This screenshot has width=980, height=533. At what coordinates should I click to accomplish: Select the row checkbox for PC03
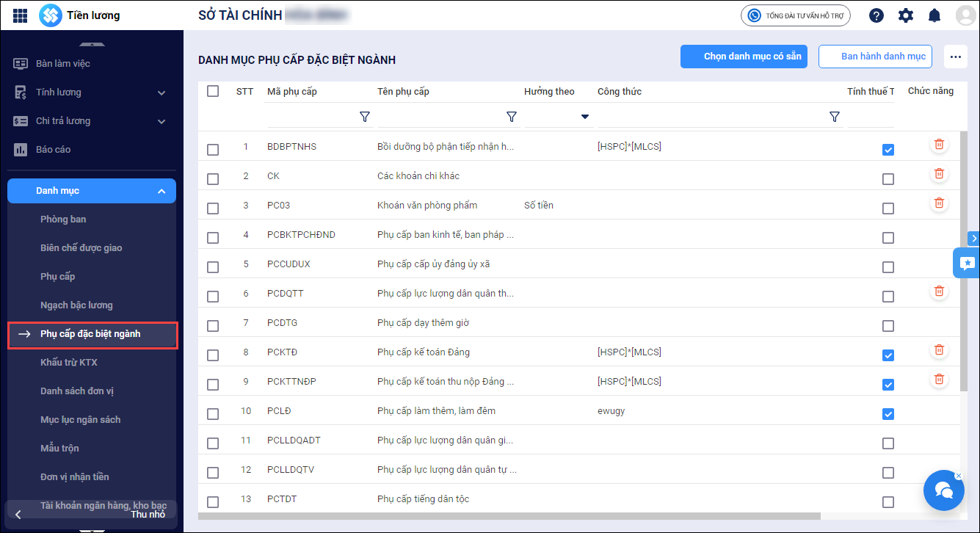click(x=213, y=209)
